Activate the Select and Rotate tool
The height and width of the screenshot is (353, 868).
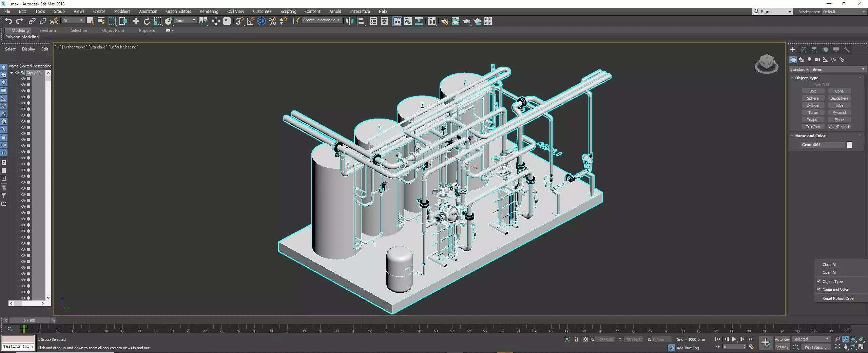(147, 21)
